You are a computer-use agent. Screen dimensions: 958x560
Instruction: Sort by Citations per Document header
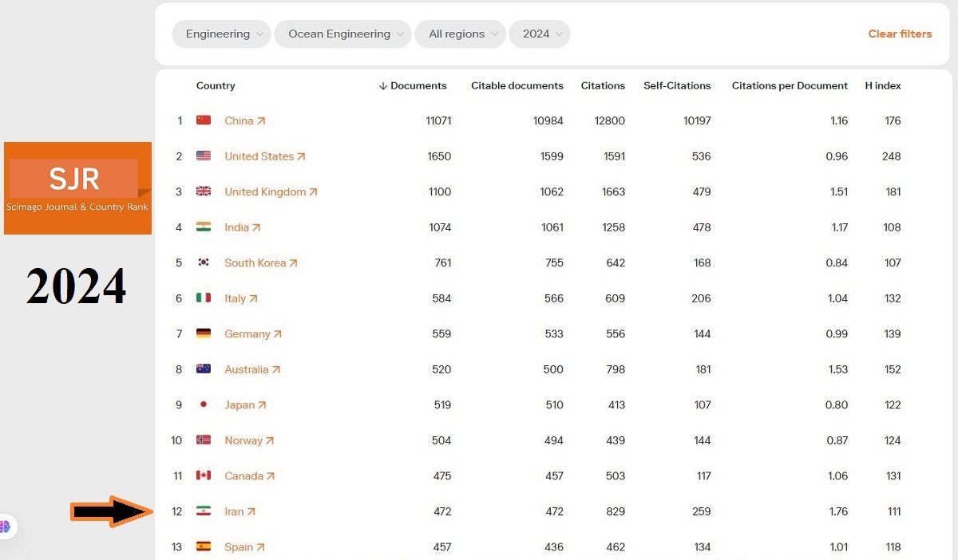(790, 85)
